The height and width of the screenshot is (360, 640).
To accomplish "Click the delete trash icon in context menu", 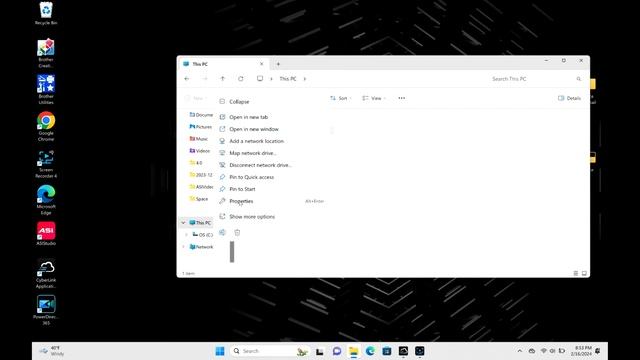I will coord(237,233).
